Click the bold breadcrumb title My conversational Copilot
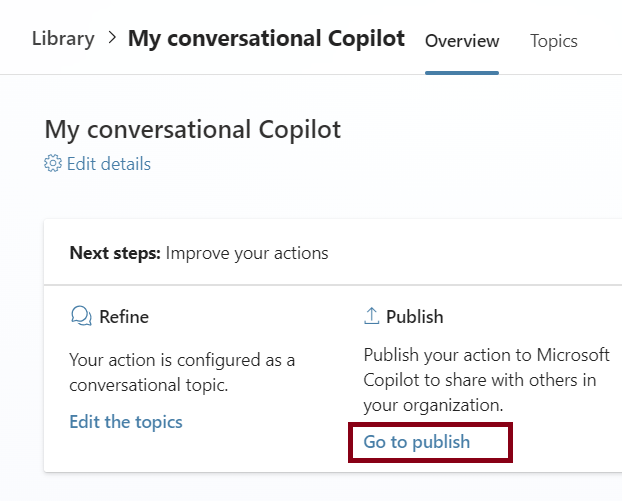The image size is (622, 501). click(x=266, y=39)
